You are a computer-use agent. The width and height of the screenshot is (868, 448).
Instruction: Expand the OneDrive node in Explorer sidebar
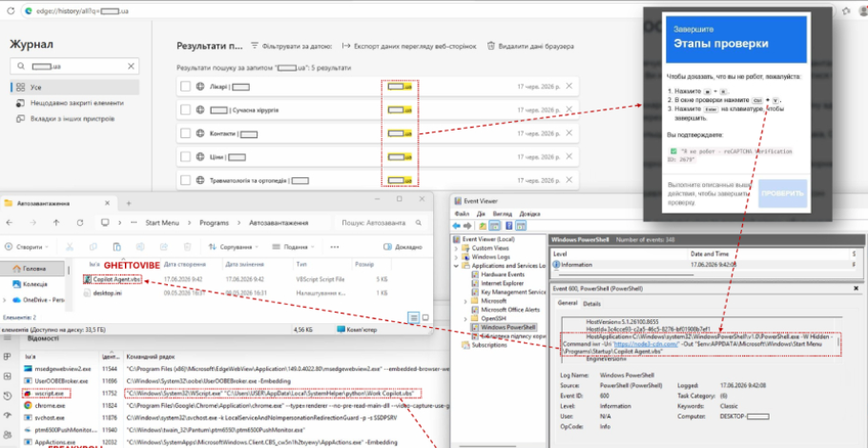[x=5, y=299]
